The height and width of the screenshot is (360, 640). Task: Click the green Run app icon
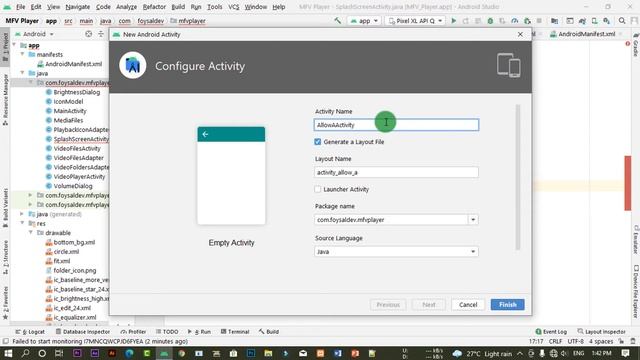[x=453, y=21]
